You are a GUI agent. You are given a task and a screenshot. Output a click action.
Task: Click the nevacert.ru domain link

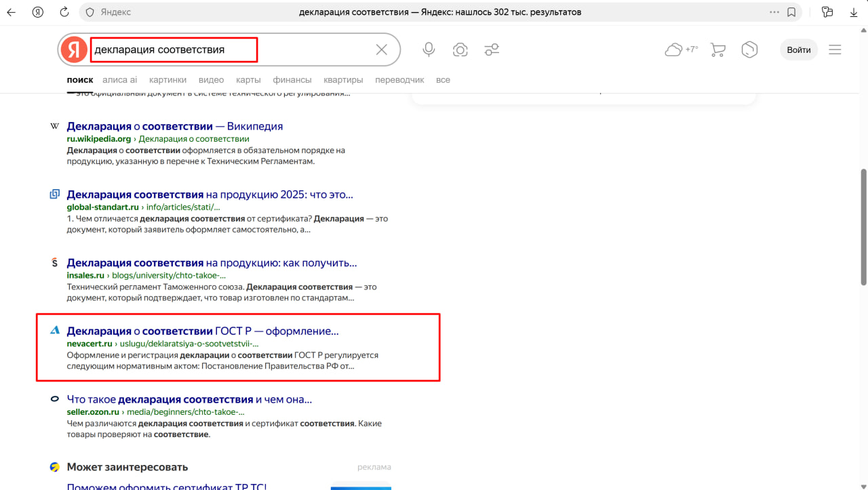[x=90, y=344]
